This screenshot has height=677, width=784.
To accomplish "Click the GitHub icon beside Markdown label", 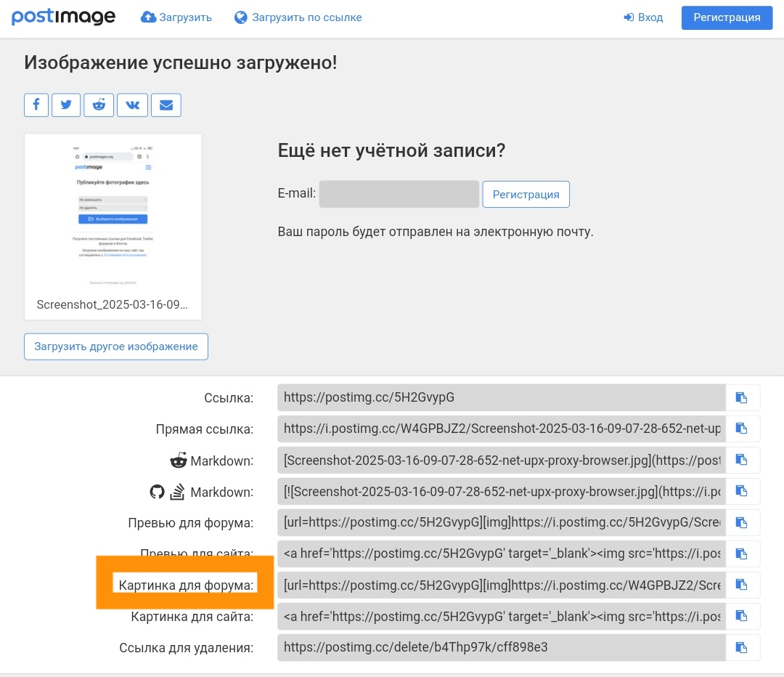I will click(157, 492).
